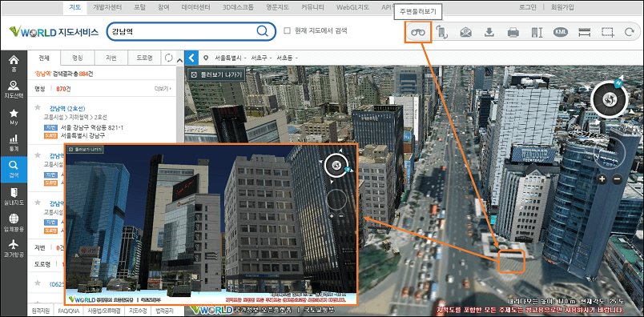Click the 법적공지 footer link
Image resolution: width=644 pixels, height=317 pixels.
click(165, 311)
